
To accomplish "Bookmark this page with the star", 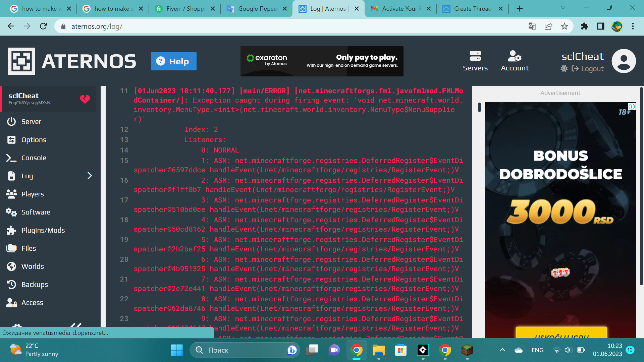I will (565, 26).
